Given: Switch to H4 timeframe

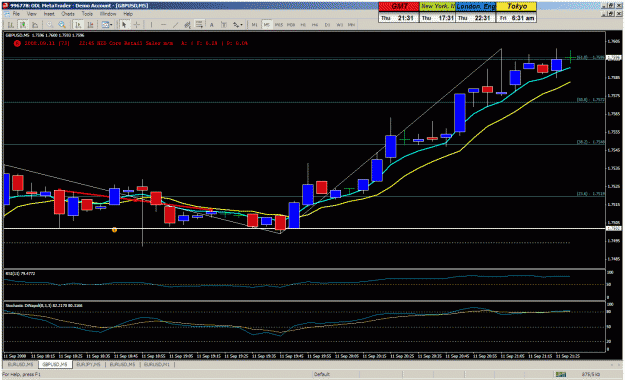Looking at the screenshot, I should tap(315, 25).
